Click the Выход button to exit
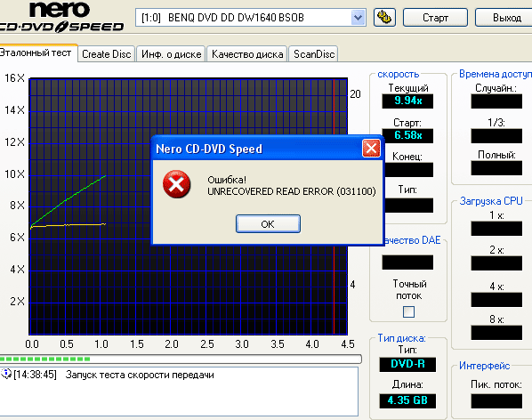The width and height of the screenshot is (532, 420). (505, 17)
